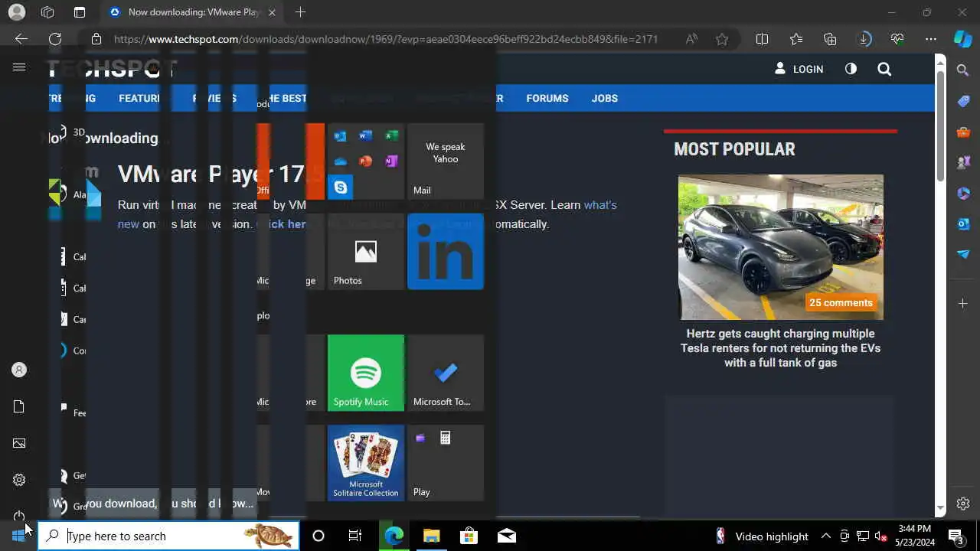Open Edge sidebar settings gear
Viewport: 980px width, 551px height.
point(963,504)
